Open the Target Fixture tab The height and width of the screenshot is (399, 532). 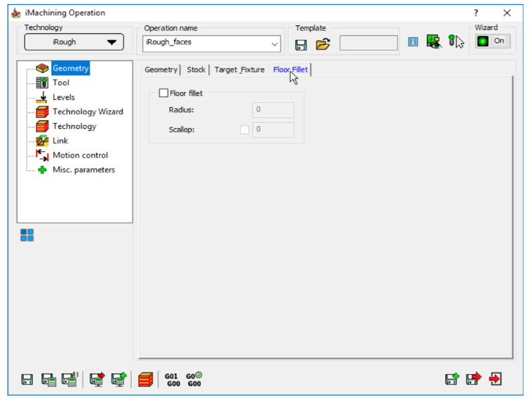[239, 68]
